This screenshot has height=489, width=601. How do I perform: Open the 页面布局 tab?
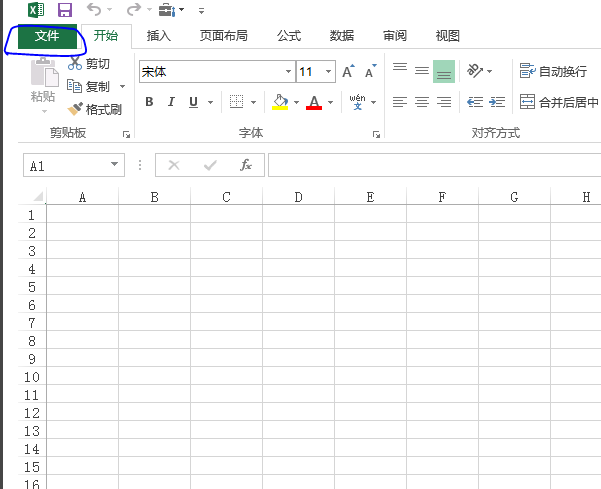(x=223, y=36)
